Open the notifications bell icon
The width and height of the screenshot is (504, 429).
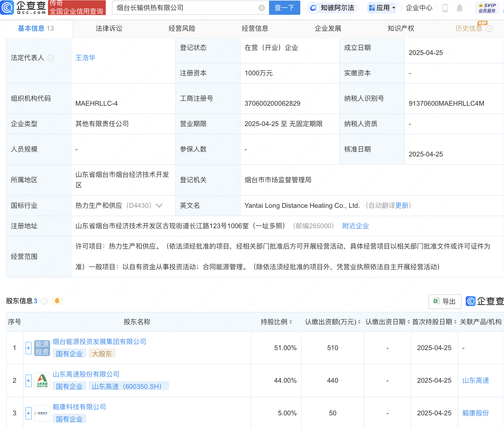coord(459,8)
